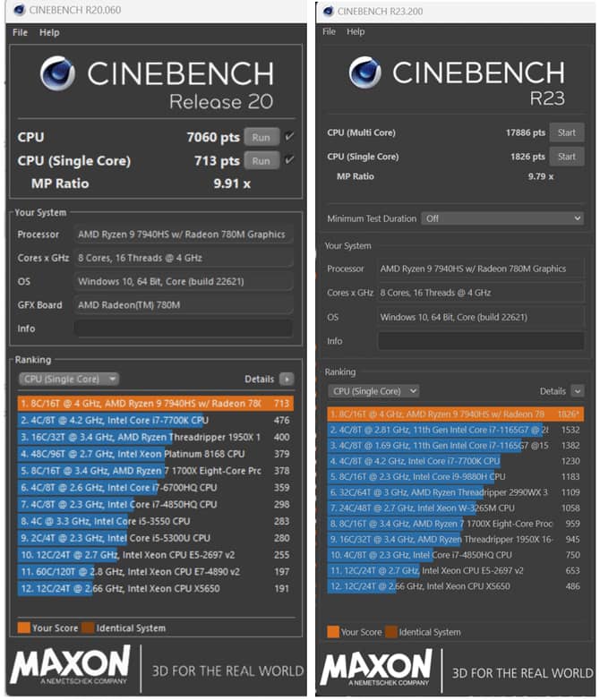Click the GFX Board field showing Radeon 780M
This screenshot has width=600, height=700.
point(184,305)
